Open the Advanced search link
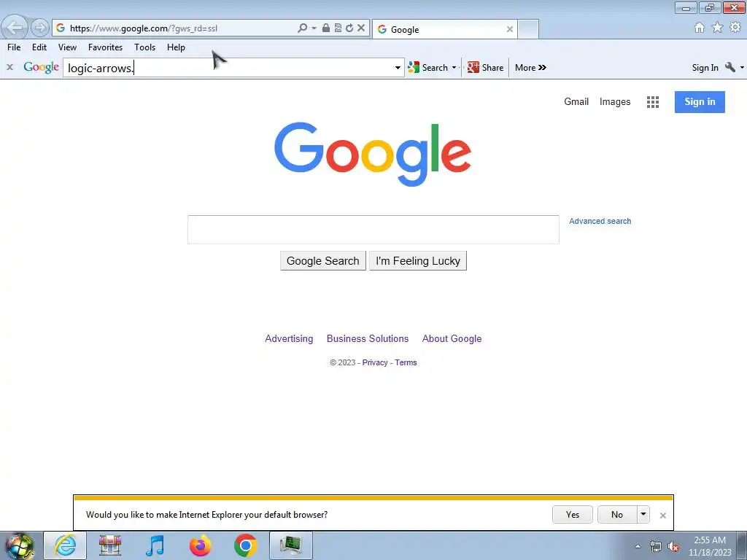 click(x=600, y=221)
